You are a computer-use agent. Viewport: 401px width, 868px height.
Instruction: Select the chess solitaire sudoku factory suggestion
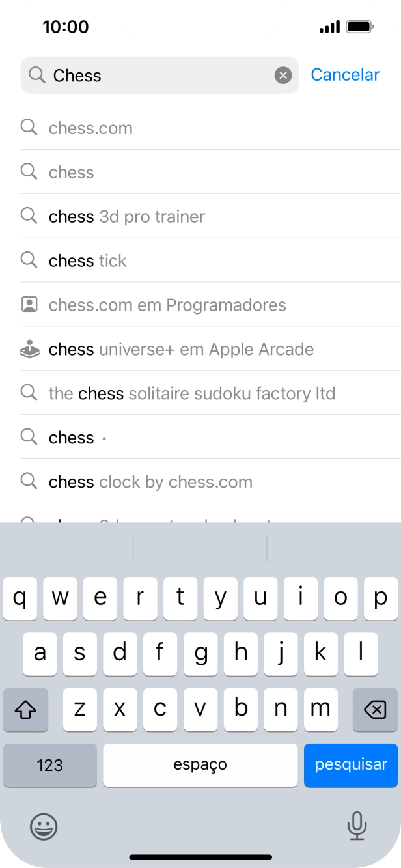[192, 394]
